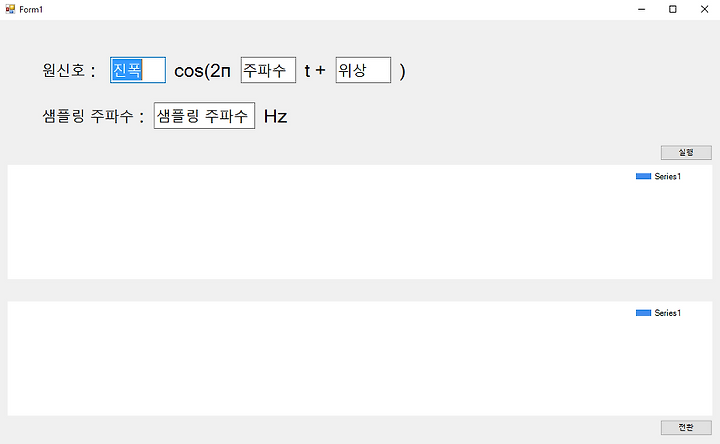Activate the 샘플링 주파수 sampling frequency field
The height and width of the screenshot is (444, 720).
204,116
